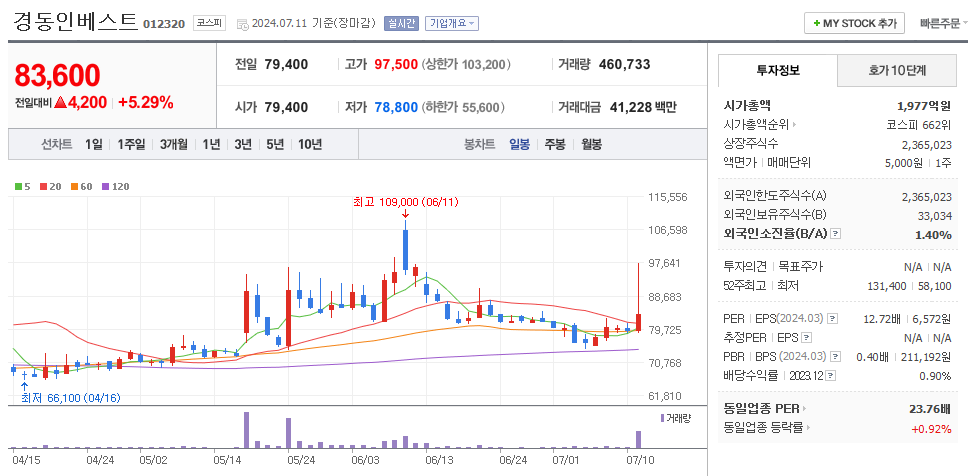Click the purple 120-day moving average legend
973x476 pixels.
pyautogui.click(x=115, y=186)
